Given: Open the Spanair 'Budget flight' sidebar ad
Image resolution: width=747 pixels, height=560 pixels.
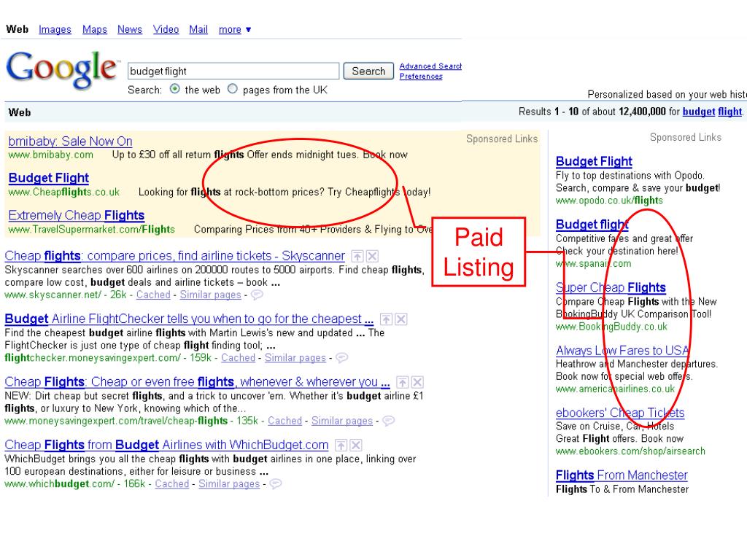Looking at the screenshot, I should coord(592,225).
